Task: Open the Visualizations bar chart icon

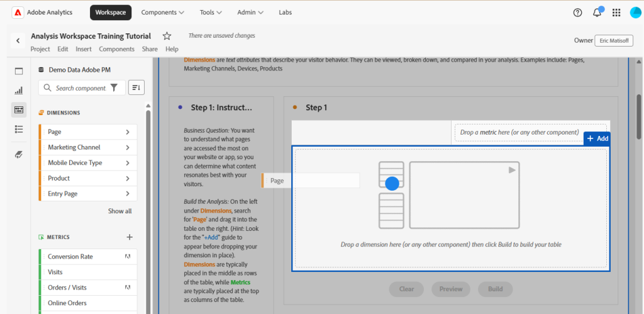Action: (19, 91)
